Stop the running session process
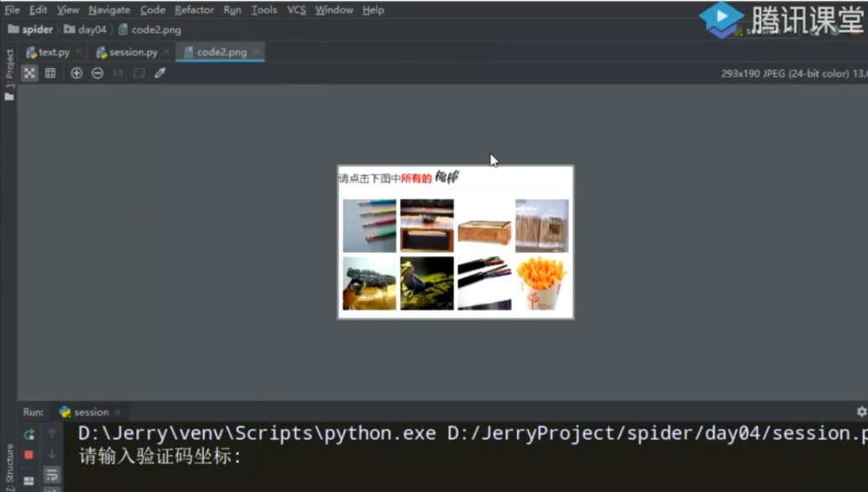The height and width of the screenshot is (492, 868). click(x=29, y=454)
